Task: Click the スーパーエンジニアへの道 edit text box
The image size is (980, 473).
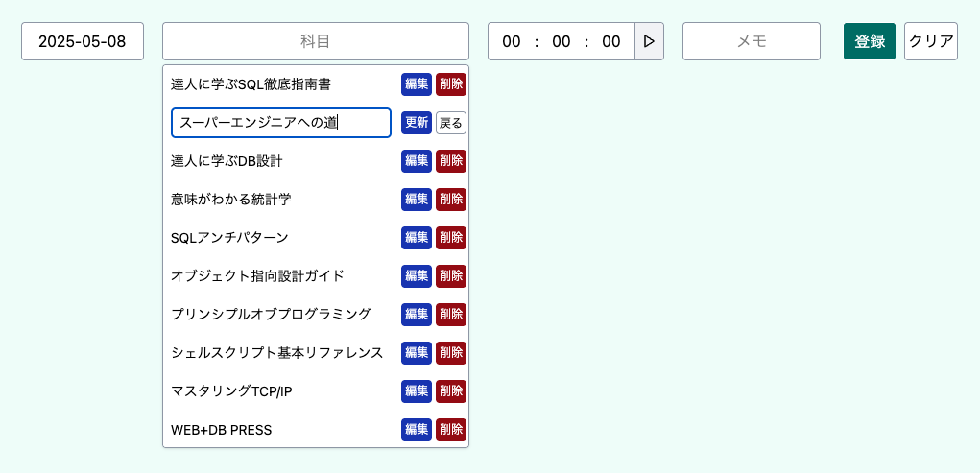Action: point(281,123)
